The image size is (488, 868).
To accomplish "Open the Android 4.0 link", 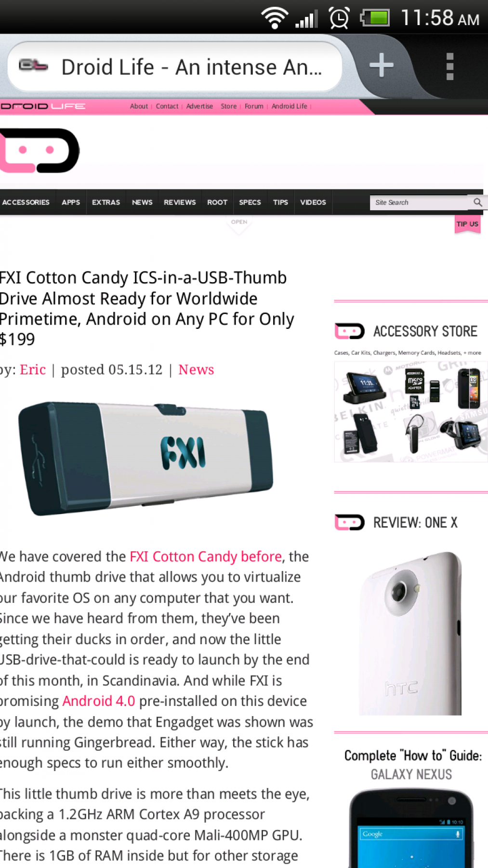I will point(99,701).
